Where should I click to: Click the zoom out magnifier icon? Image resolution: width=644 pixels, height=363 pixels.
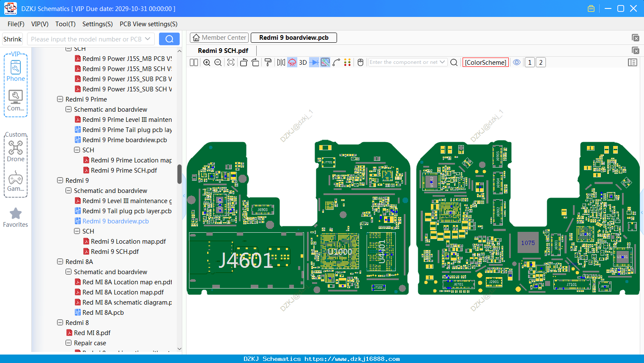(x=218, y=63)
